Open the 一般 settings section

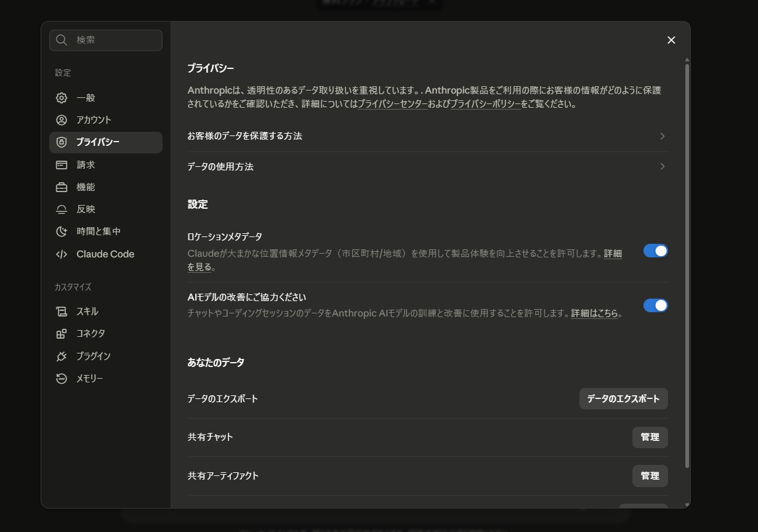tap(106, 98)
